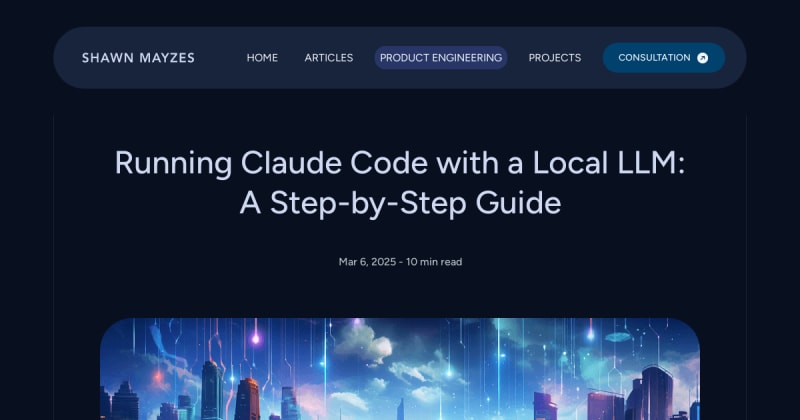Click the Mar 6, 2025 publish date

pos(366,262)
